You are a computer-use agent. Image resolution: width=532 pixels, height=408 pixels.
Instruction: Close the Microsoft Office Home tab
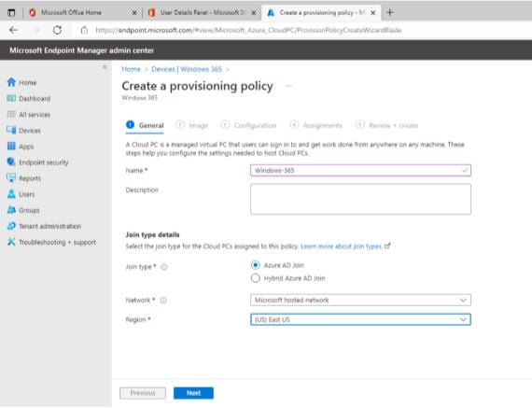pyautogui.click(x=134, y=13)
